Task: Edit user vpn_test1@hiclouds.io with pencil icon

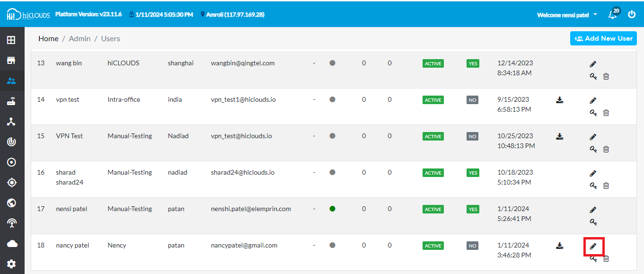Action: coord(593,100)
